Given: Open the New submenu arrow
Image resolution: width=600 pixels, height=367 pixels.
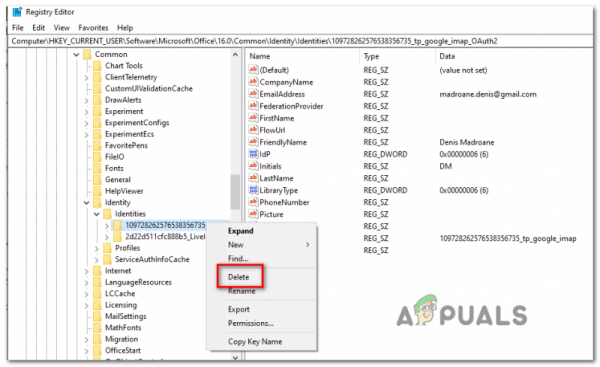Looking at the screenshot, I should (308, 245).
